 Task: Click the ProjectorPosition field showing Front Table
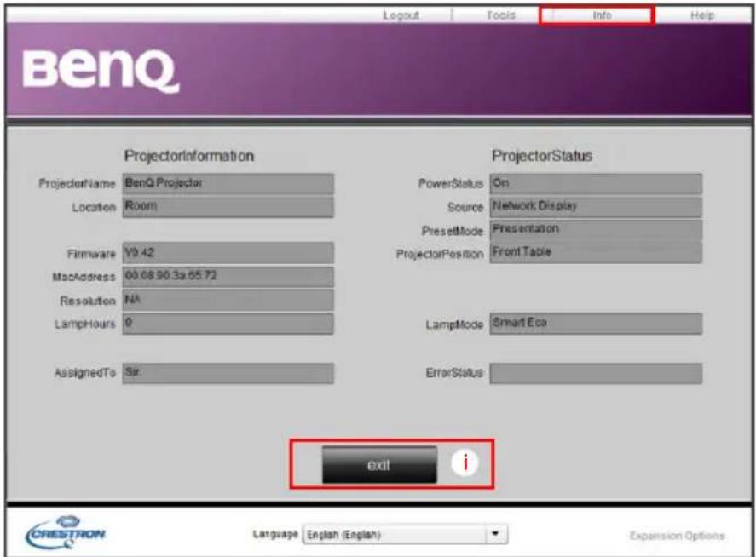pos(596,253)
